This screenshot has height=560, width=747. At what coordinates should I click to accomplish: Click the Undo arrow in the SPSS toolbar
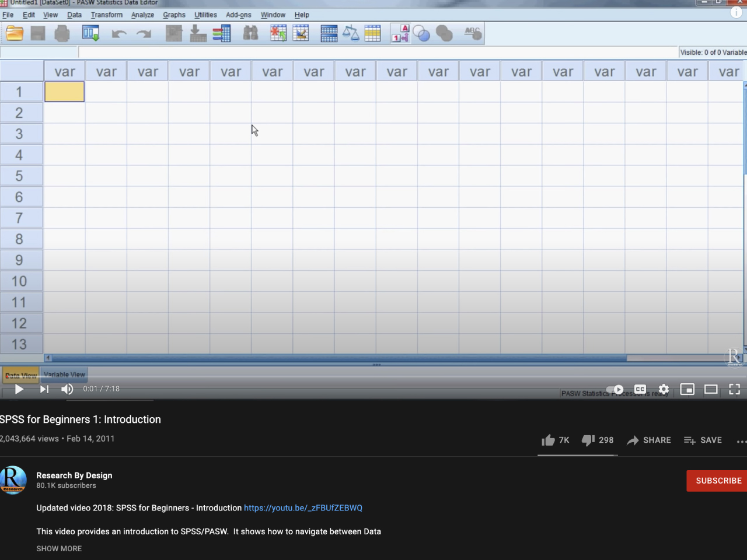tap(119, 34)
